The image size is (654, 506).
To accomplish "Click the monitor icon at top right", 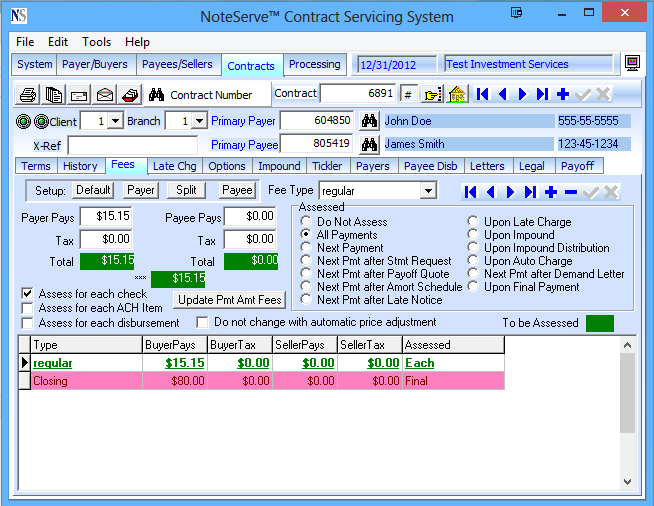I will pos(632,64).
